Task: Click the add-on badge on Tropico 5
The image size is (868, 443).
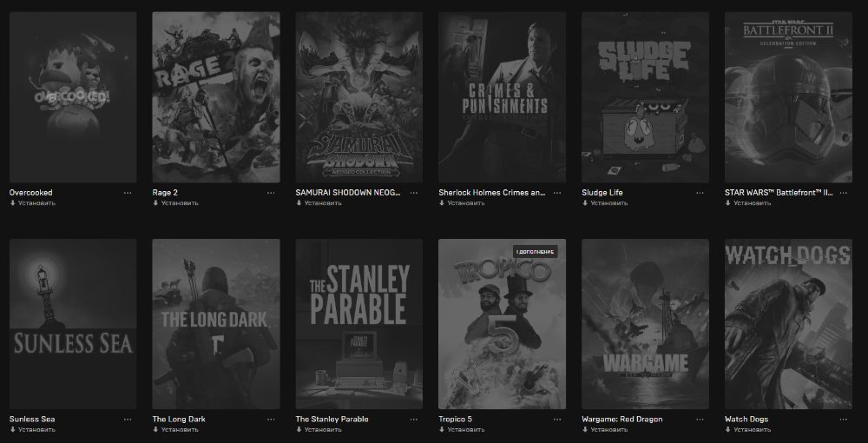Action: [x=536, y=252]
